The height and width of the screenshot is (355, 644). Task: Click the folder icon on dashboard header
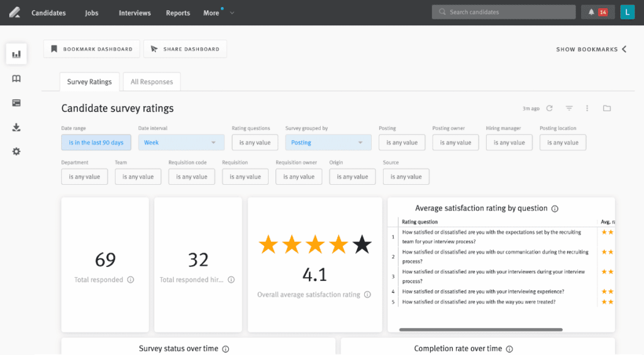pos(606,108)
